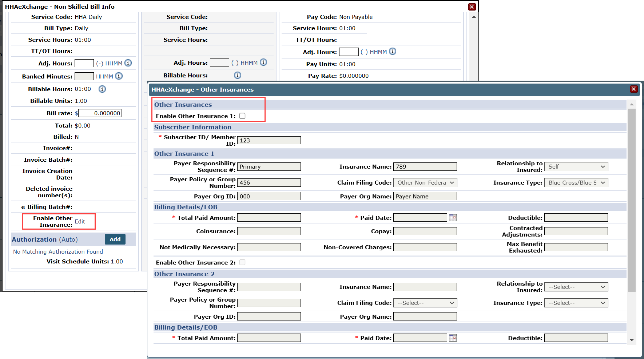Click Paid Date field for Other Insurance 1
Image resolution: width=644 pixels, height=359 pixels.
click(420, 218)
